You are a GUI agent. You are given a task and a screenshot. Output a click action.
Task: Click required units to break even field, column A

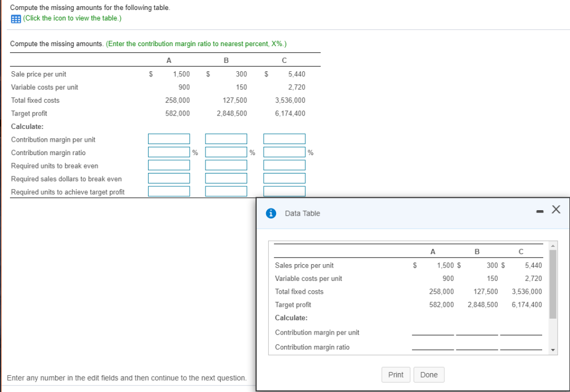pos(169,165)
